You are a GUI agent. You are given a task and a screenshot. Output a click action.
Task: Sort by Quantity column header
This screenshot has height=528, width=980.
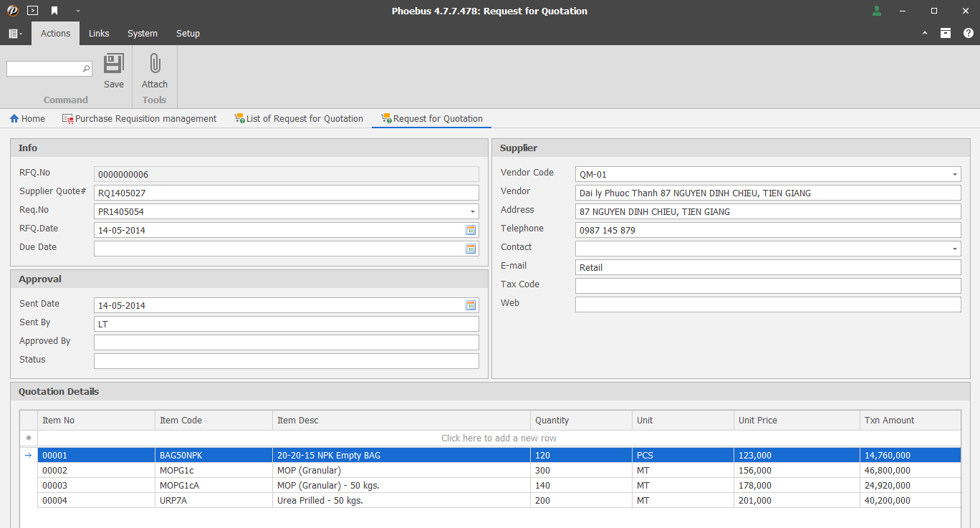[x=581, y=421]
